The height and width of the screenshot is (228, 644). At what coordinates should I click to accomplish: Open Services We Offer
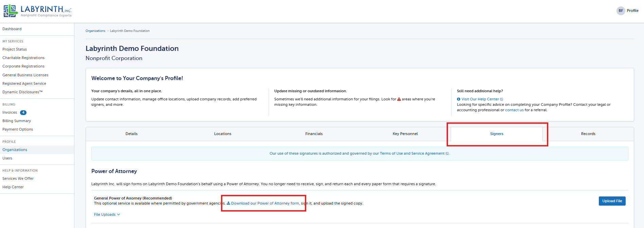[x=18, y=178]
